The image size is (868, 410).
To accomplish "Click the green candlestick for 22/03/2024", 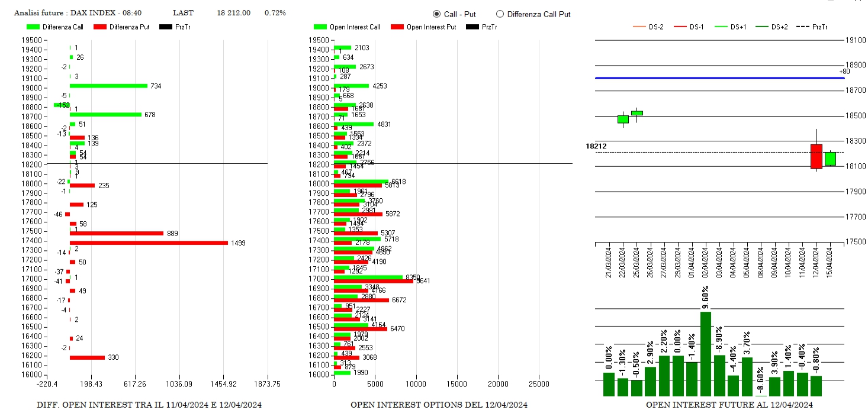I will pos(623,119).
